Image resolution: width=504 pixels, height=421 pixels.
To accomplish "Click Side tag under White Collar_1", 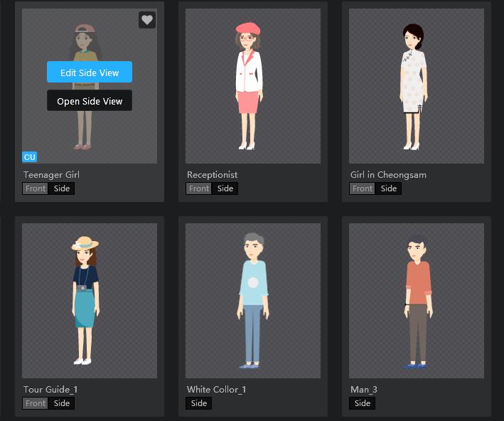I will pos(199,403).
